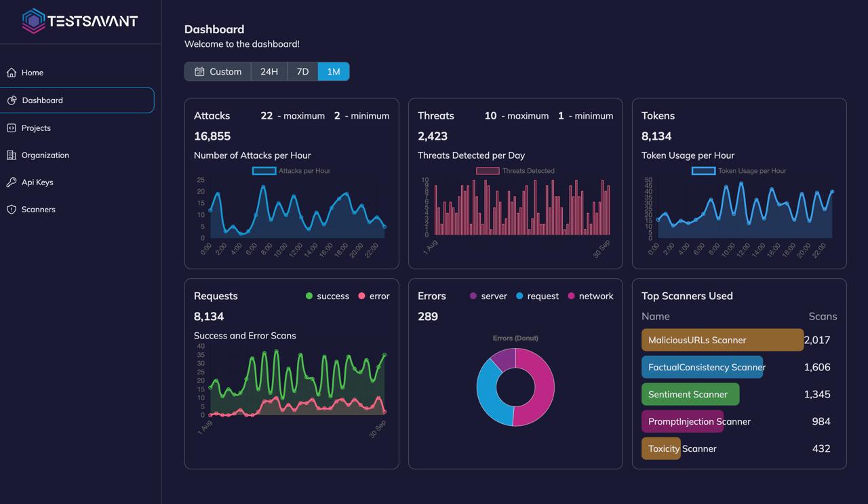Screen dimensions: 868x504
Task: Toggle Token Usage per Hour legend
Action: pyautogui.click(x=703, y=171)
